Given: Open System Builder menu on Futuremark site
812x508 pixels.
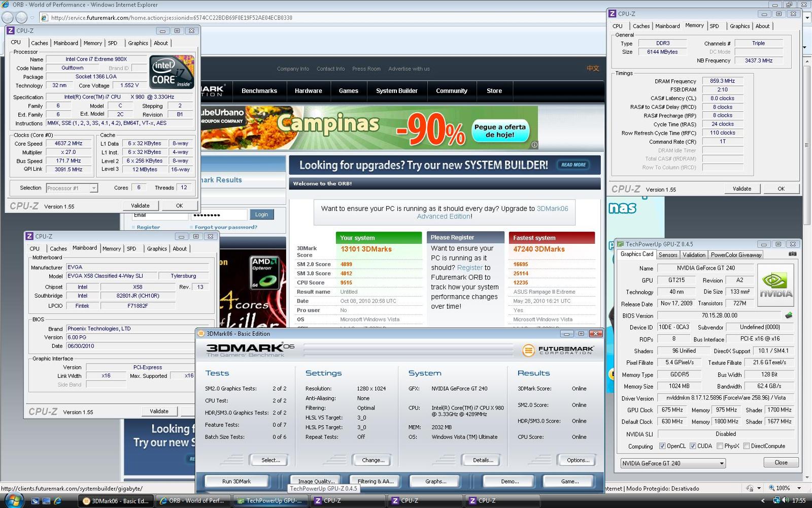Looking at the screenshot, I should [x=397, y=91].
